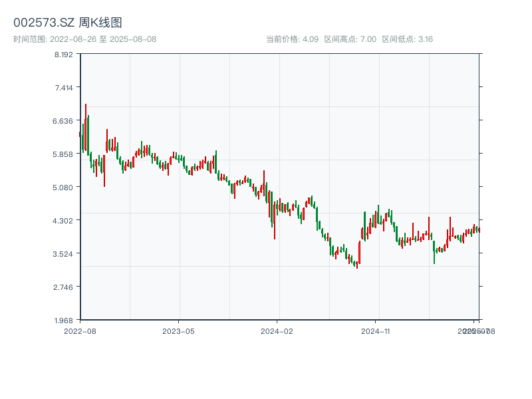Select the 6.636 y-axis tick label

click(x=64, y=121)
